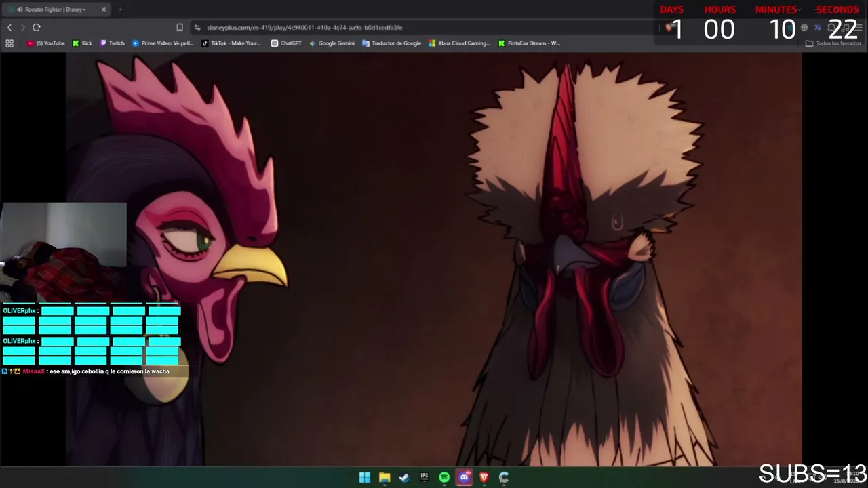Close the Rooster Fighter Disney+ tab
Viewport: 868px width, 488px height.
[x=104, y=9]
